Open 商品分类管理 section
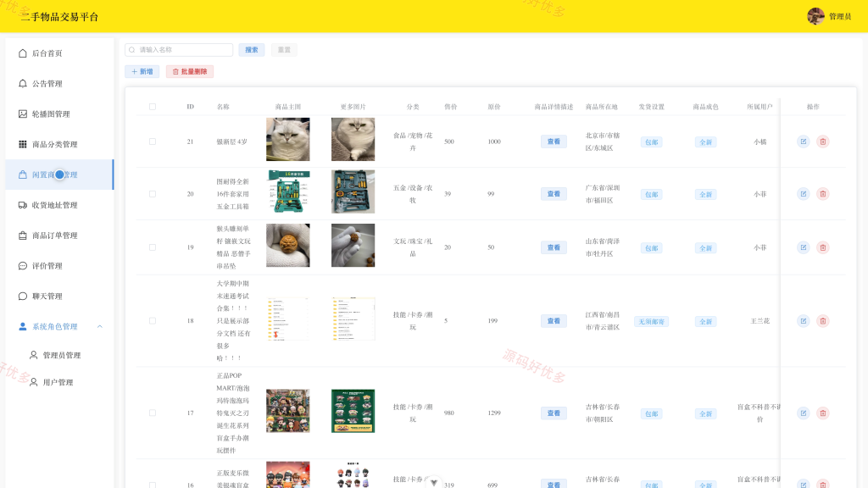 59,144
